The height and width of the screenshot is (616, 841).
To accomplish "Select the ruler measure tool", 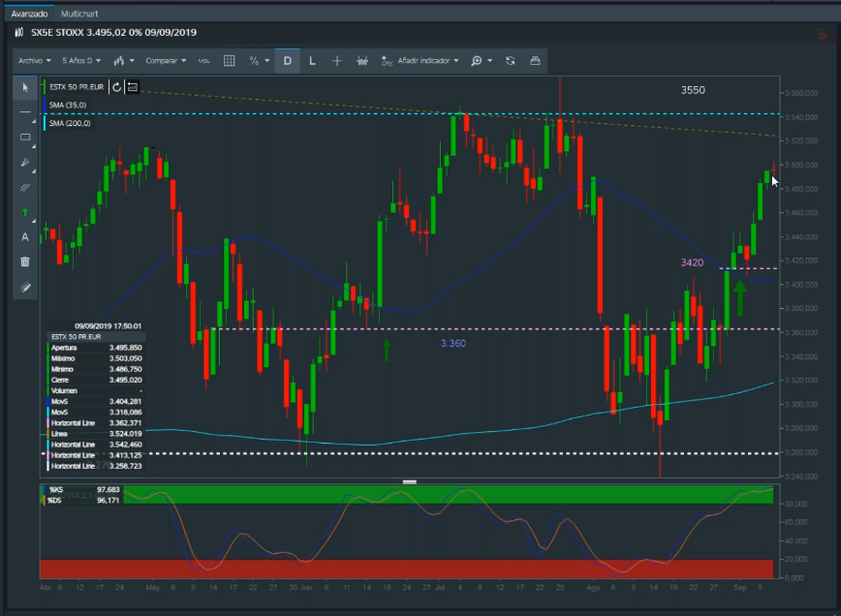I will click(25, 287).
